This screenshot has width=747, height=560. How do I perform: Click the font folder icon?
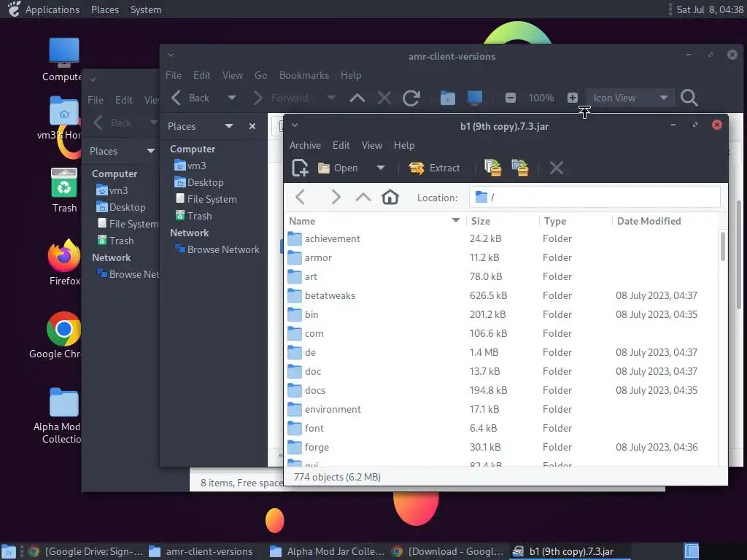[295, 428]
